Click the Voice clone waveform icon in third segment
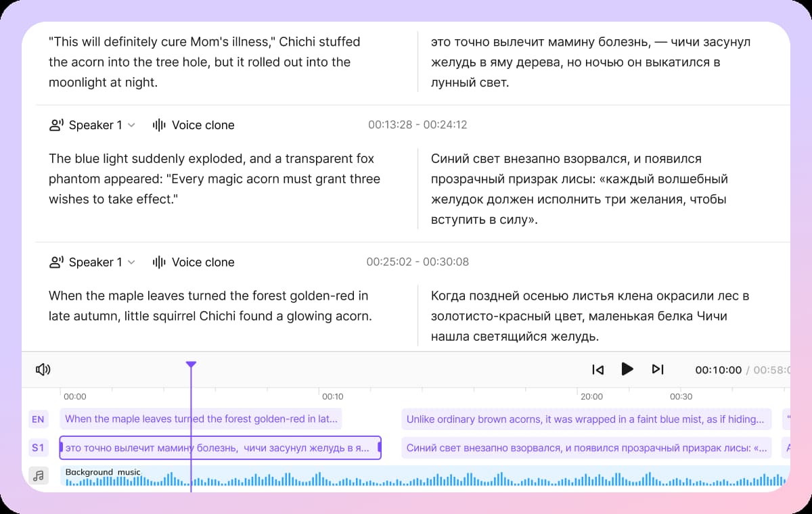 (158, 262)
